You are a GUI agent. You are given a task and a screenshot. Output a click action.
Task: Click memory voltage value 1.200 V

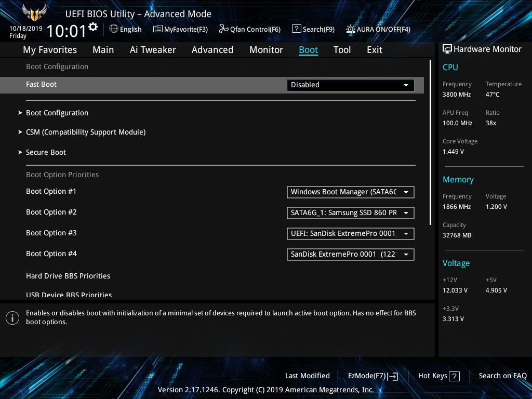pos(496,207)
